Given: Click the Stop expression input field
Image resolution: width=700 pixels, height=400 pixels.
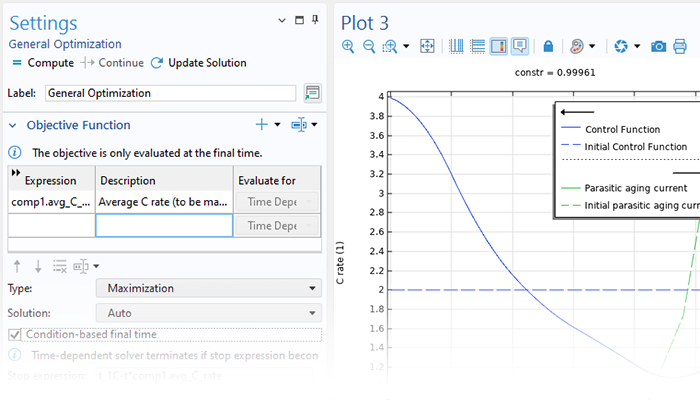Looking at the screenshot, I should tap(204, 375).
